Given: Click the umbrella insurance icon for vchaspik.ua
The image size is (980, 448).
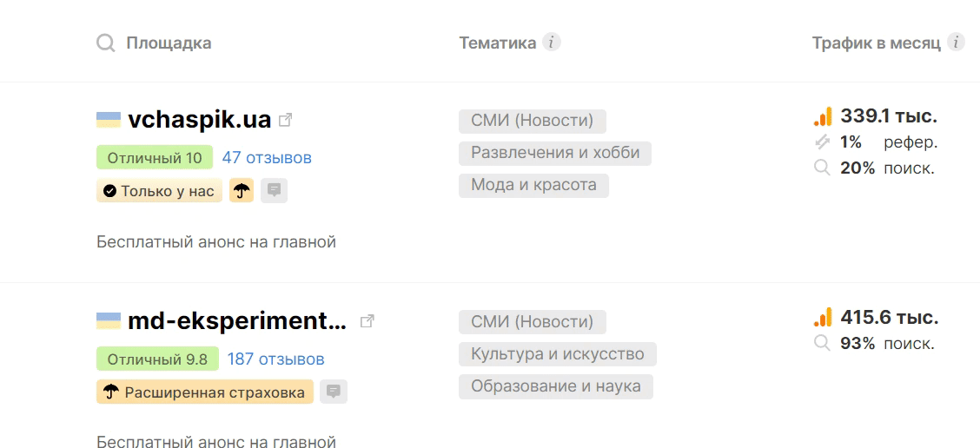Looking at the screenshot, I should click(x=241, y=191).
